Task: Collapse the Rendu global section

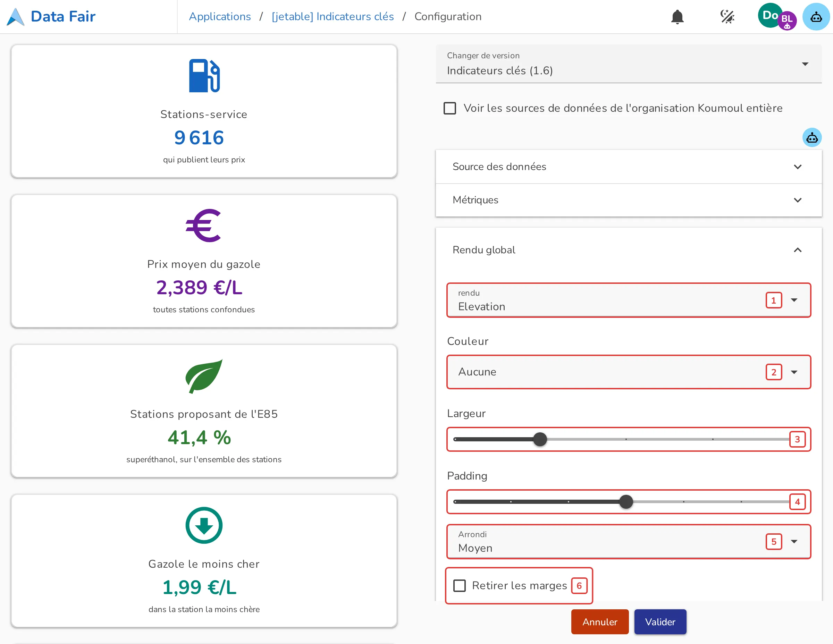Action: pyautogui.click(x=628, y=250)
